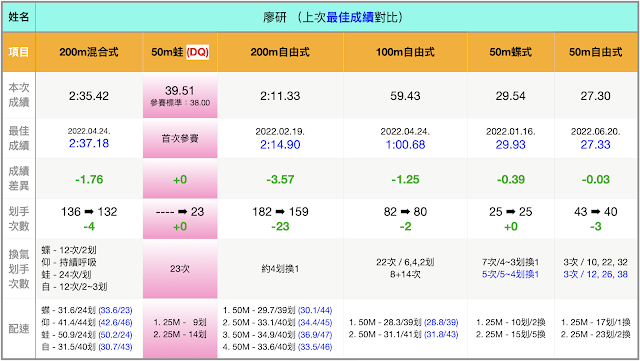Select the 200m混合式 column header

point(89,52)
